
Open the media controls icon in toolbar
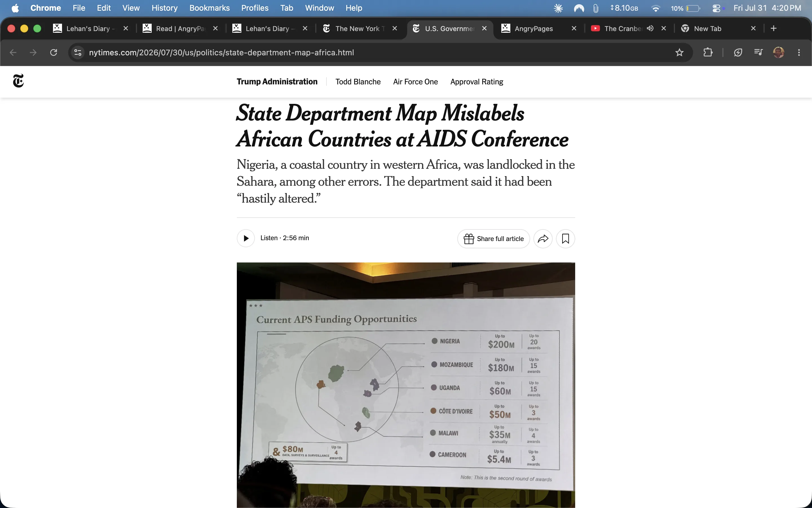[x=758, y=52]
